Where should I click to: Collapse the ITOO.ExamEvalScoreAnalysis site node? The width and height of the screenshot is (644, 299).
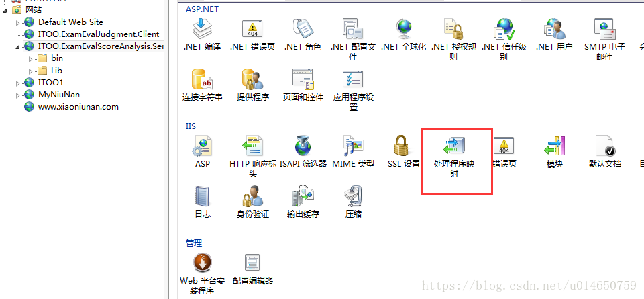tap(17, 47)
